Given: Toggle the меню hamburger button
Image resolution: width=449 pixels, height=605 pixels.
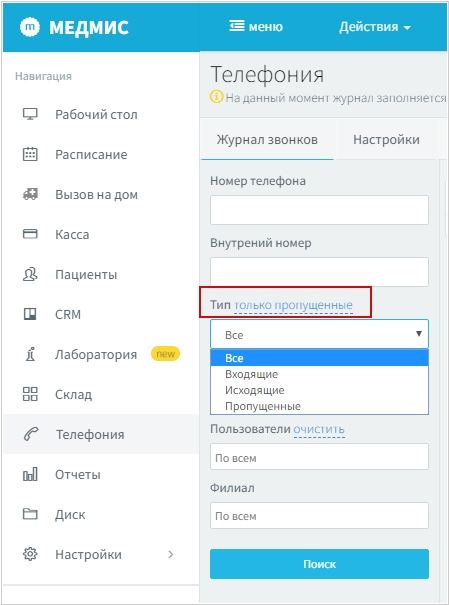Looking at the screenshot, I should coord(256,27).
